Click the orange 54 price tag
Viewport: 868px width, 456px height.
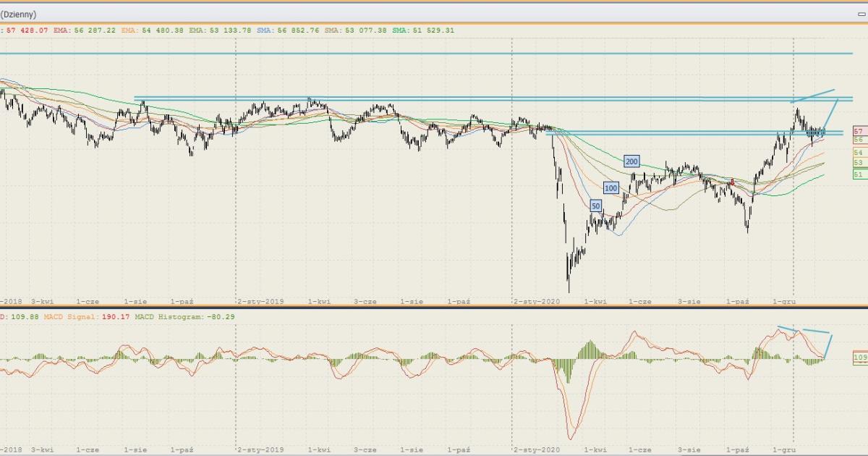tap(859, 153)
